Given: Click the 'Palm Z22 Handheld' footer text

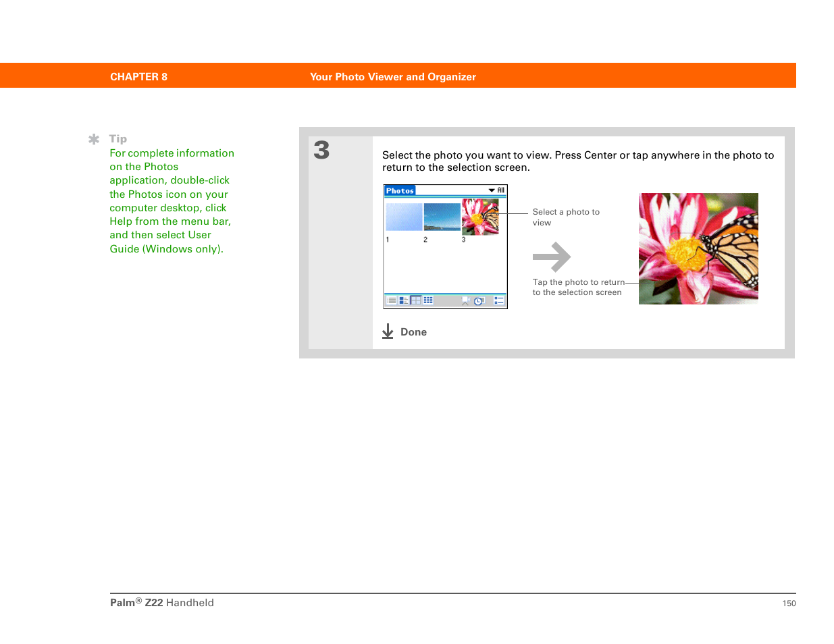Looking at the screenshot, I should [x=162, y=603].
